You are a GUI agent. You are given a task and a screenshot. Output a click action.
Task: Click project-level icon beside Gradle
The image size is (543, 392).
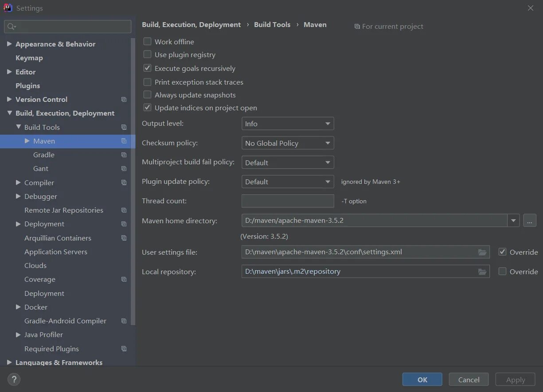(124, 155)
